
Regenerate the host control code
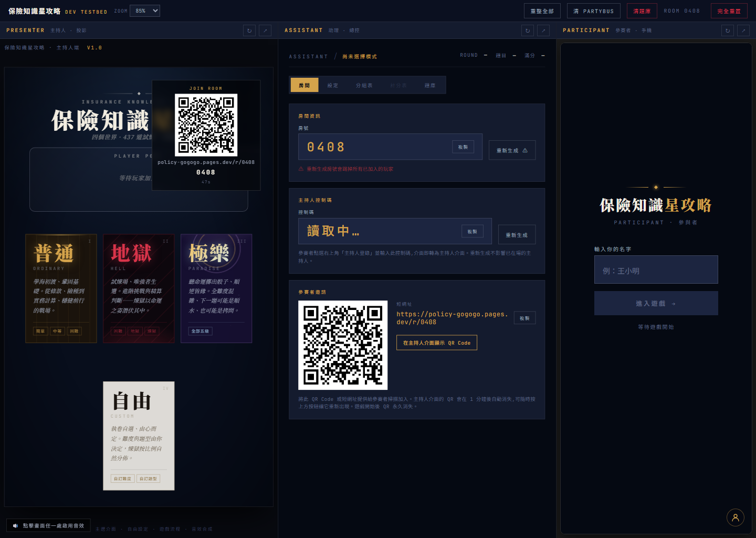coord(517,235)
